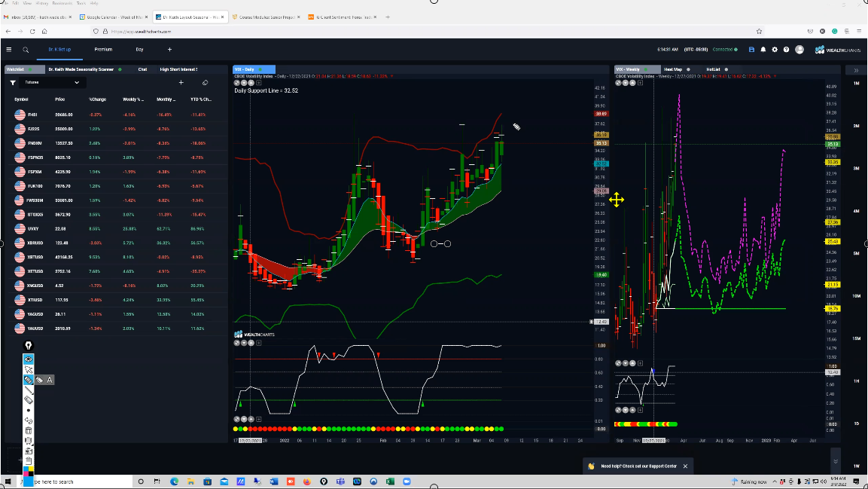Open the HotList tab
The image size is (868, 489).
[713, 69]
